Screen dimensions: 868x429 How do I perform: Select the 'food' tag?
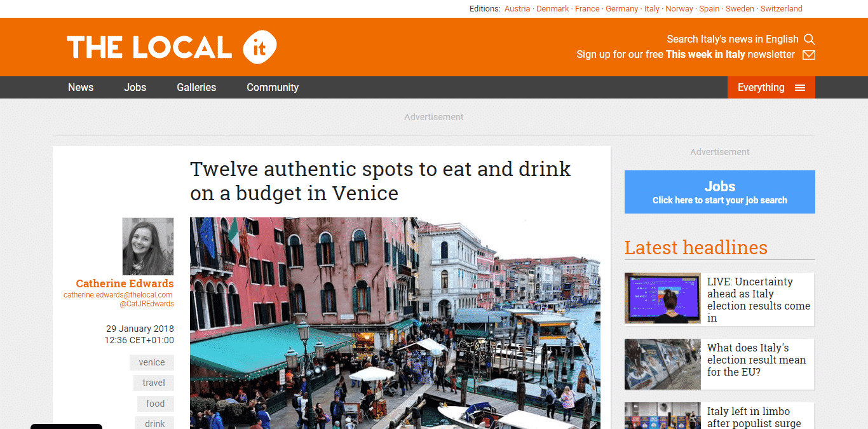coord(156,404)
